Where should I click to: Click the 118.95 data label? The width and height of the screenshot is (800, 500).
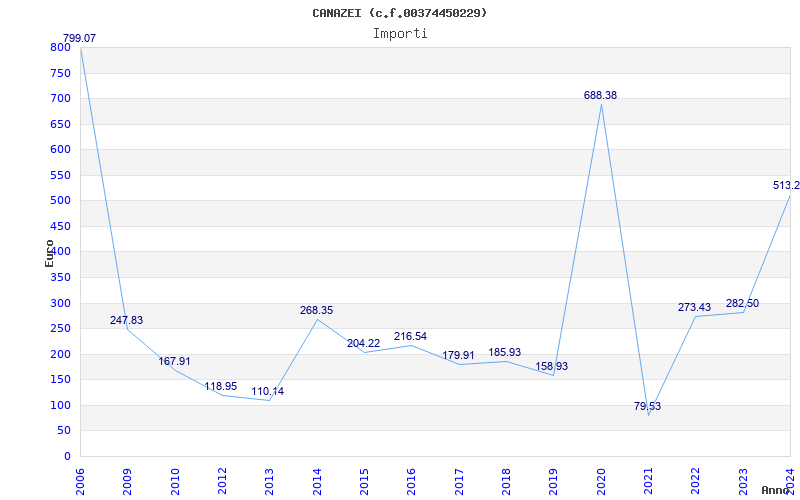pyautogui.click(x=221, y=386)
